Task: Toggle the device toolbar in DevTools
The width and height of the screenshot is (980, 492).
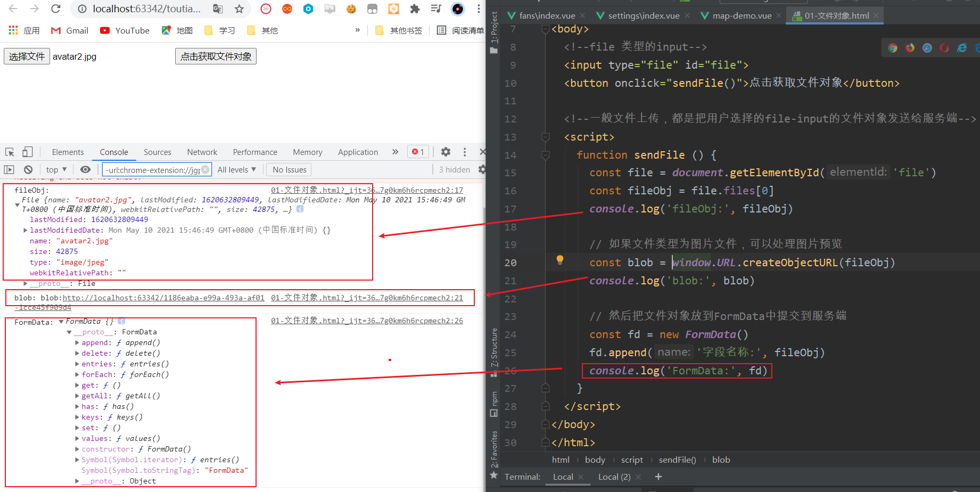Action: point(28,152)
